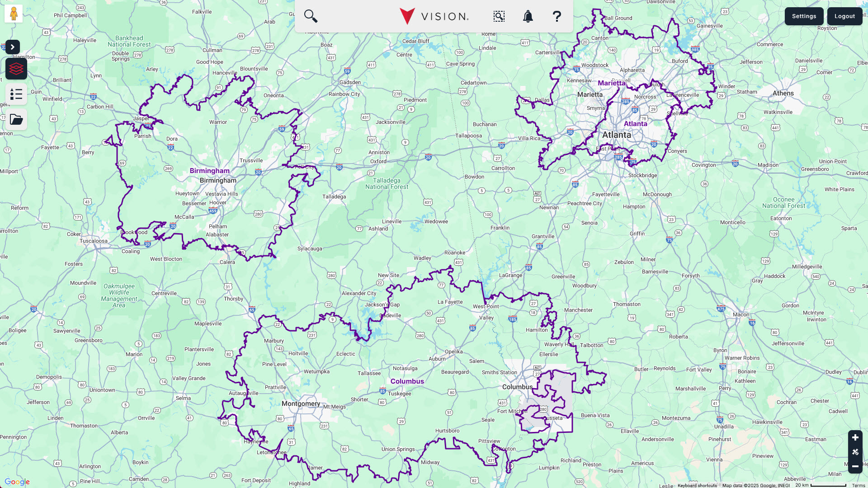868x488 pixels.
Task: Click the Logout button
Action: [844, 16]
